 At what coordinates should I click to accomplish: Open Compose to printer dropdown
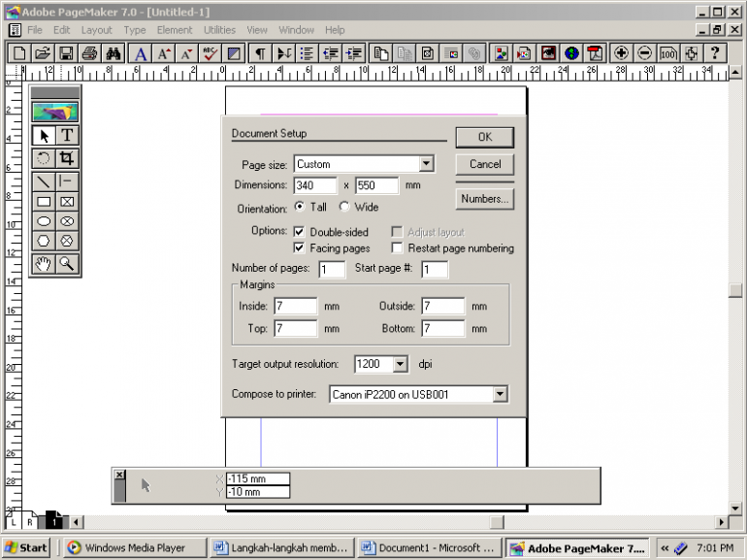click(x=500, y=394)
